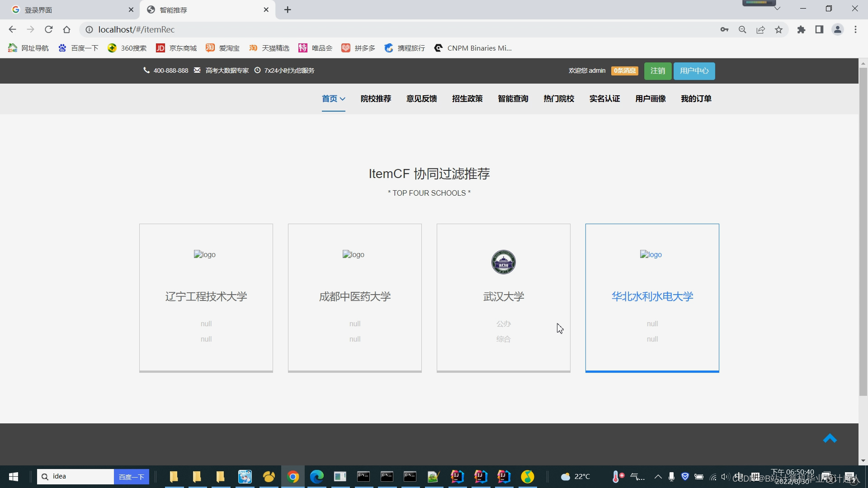Open the browser extensions puzzle icon
This screenshot has height=488, width=868.
coord(801,29)
